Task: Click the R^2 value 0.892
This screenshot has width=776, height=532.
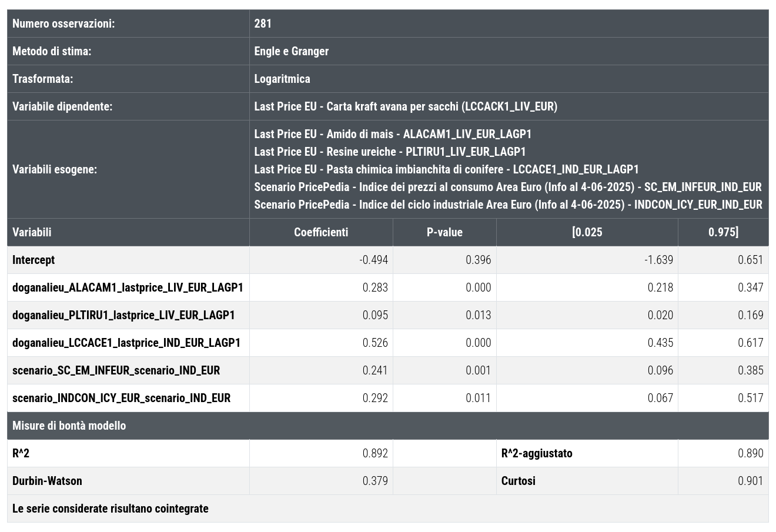Action: point(375,453)
